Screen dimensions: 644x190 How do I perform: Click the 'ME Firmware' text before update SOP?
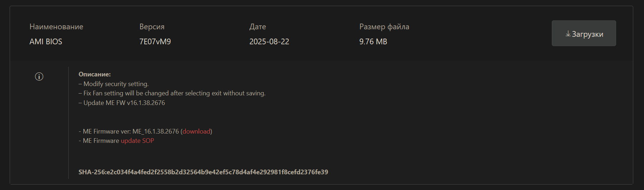pos(101,141)
